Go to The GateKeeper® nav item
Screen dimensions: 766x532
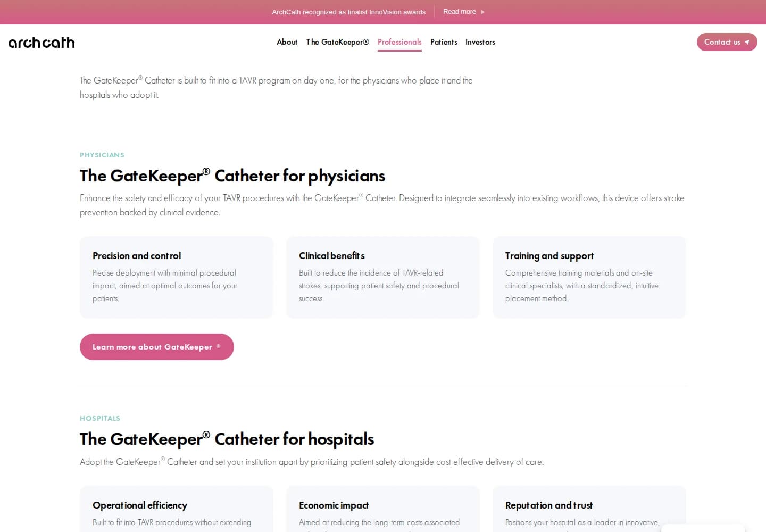coord(337,42)
